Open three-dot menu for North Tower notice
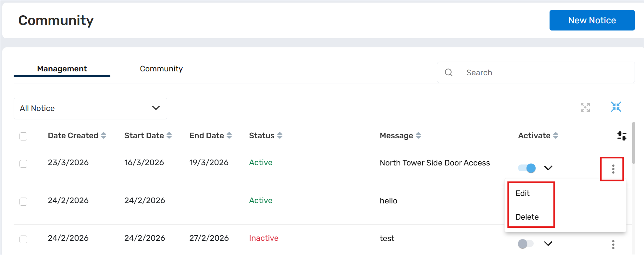Screen dimensions: 644x255 coord(613,169)
